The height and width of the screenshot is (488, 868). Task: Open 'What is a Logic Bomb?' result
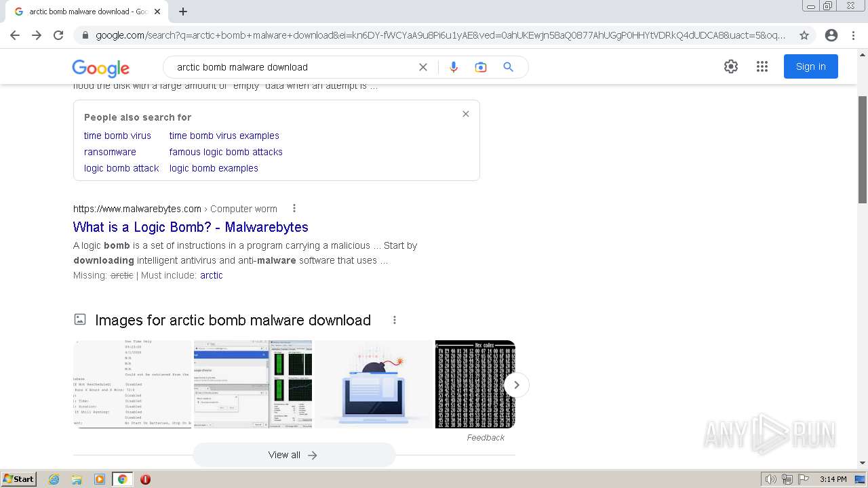pos(191,227)
